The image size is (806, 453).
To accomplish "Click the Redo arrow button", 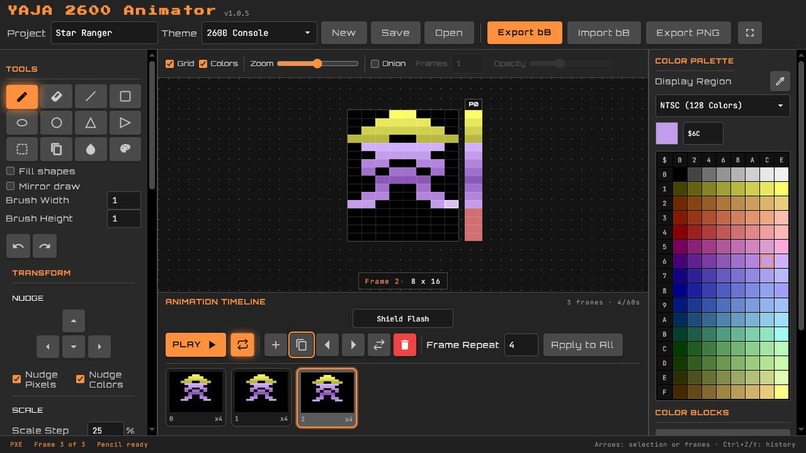I will click(x=45, y=246).
